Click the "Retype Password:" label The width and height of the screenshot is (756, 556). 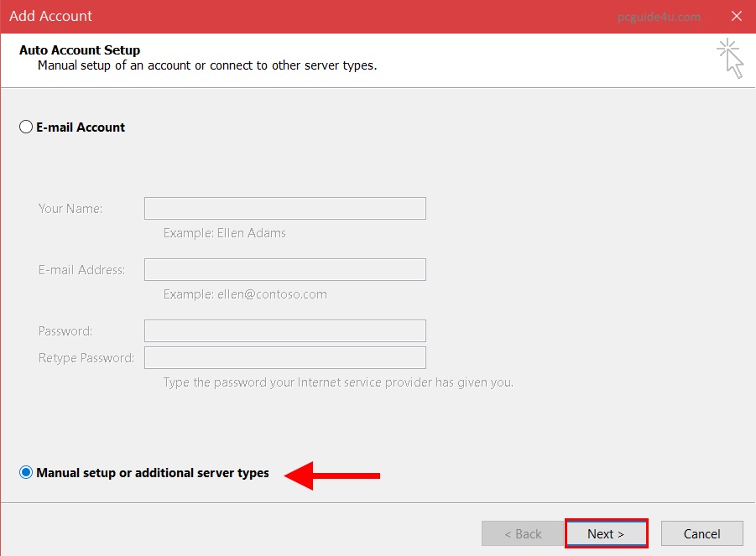point(86,358)
